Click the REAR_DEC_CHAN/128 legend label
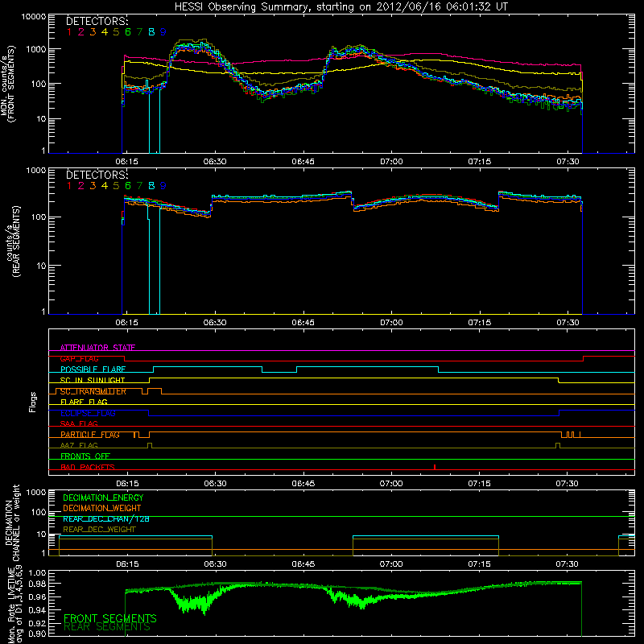Viewport: 644px width, 644px height. [106, 519]
